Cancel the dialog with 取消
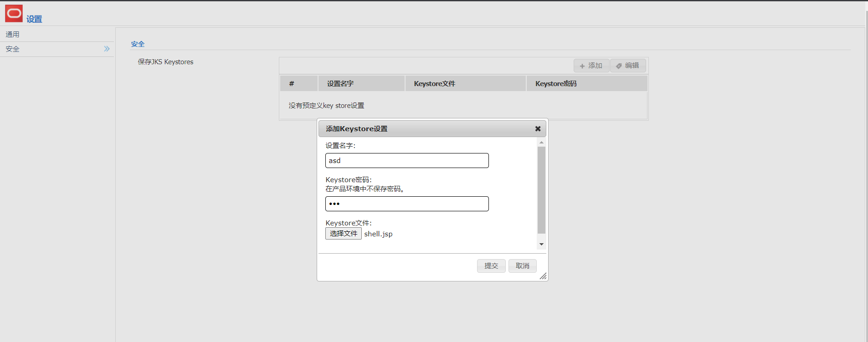868x342 pixels. pyautogui.click(x=523, y=265)
